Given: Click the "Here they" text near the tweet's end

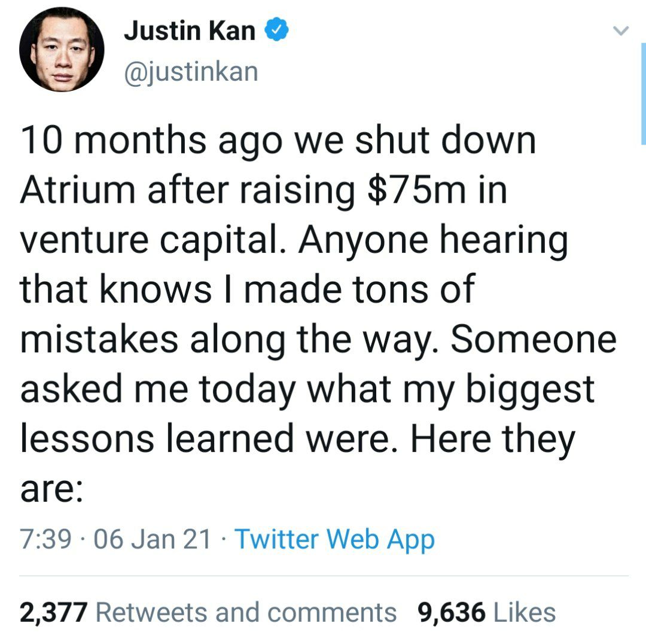Looking at the screenshot, I should pyautogui.click(x=492, y=439).
